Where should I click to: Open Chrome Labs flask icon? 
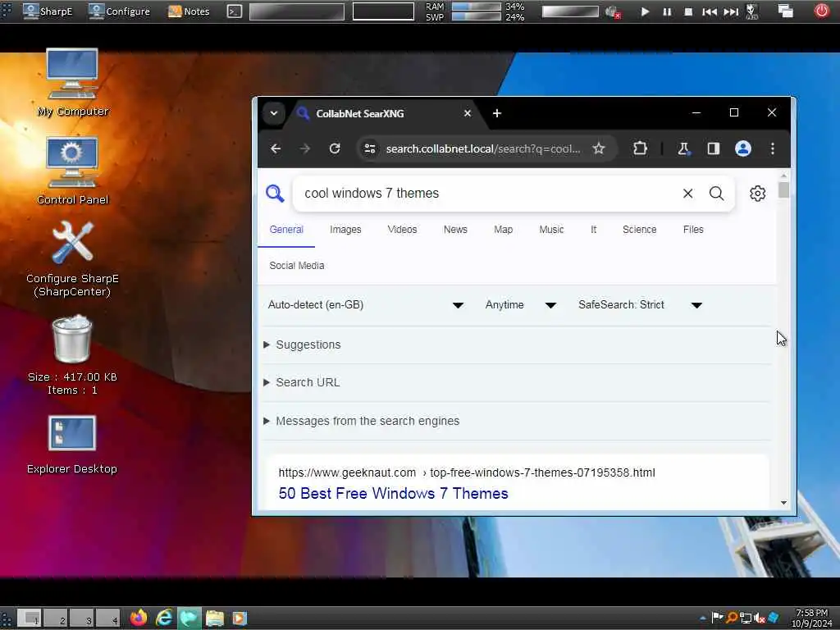pos(683,148)
